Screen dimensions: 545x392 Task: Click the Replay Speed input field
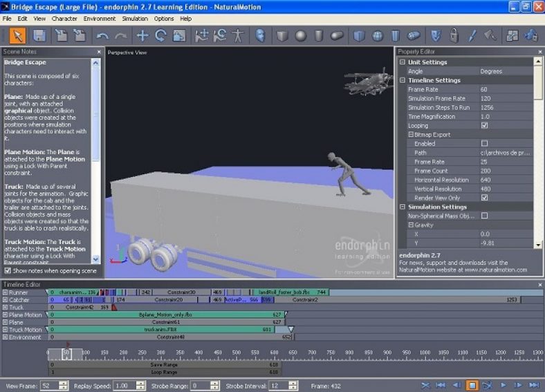(124, 385)
